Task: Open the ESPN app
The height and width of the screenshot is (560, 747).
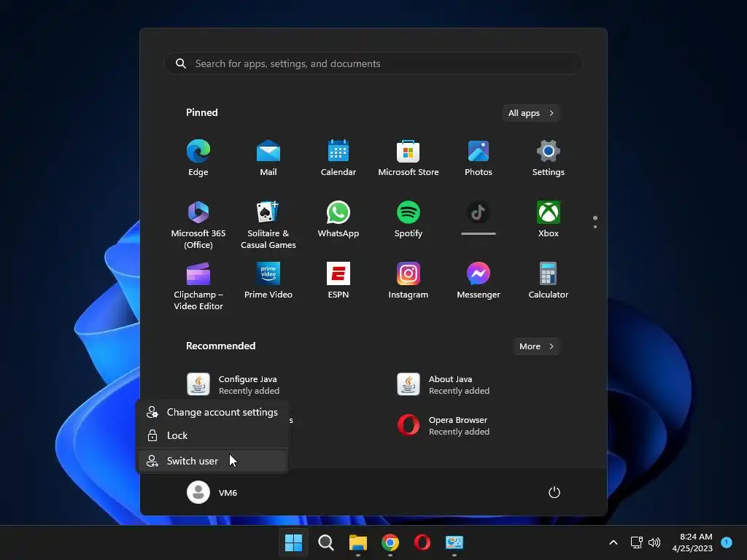Action: [x=338, y=281]
